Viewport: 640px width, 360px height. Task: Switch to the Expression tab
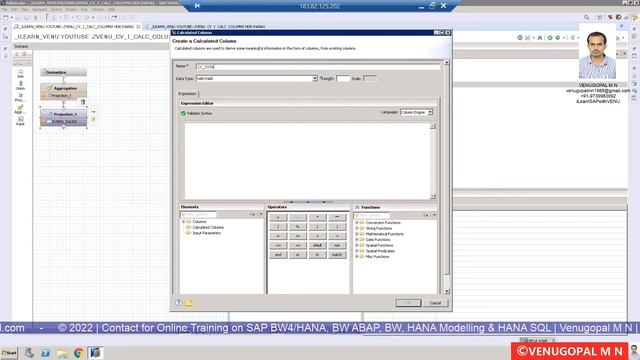(187, 94)
